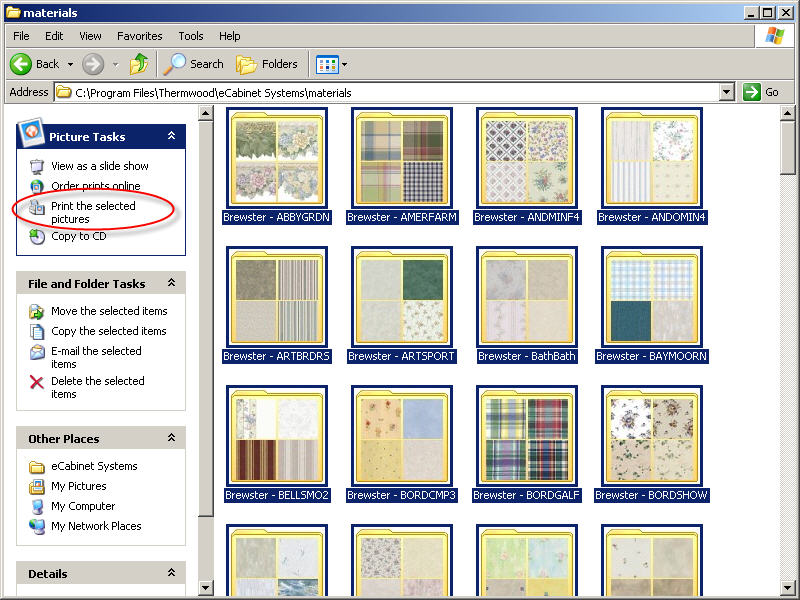
Task: Click Move the selected items link
Action: coord(109,311)
